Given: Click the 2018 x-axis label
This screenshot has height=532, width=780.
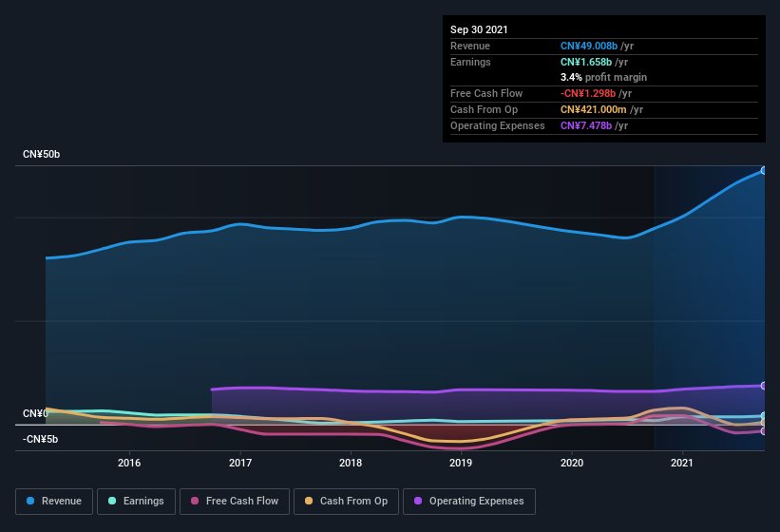Looking at the screenshot, I should (x=351, y=463).
